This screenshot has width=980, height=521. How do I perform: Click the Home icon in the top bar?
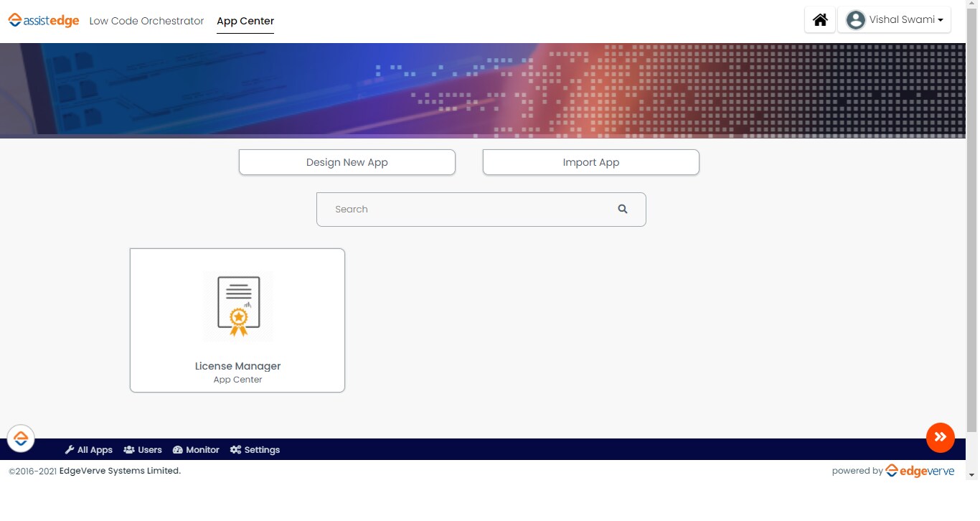point(819,19)
